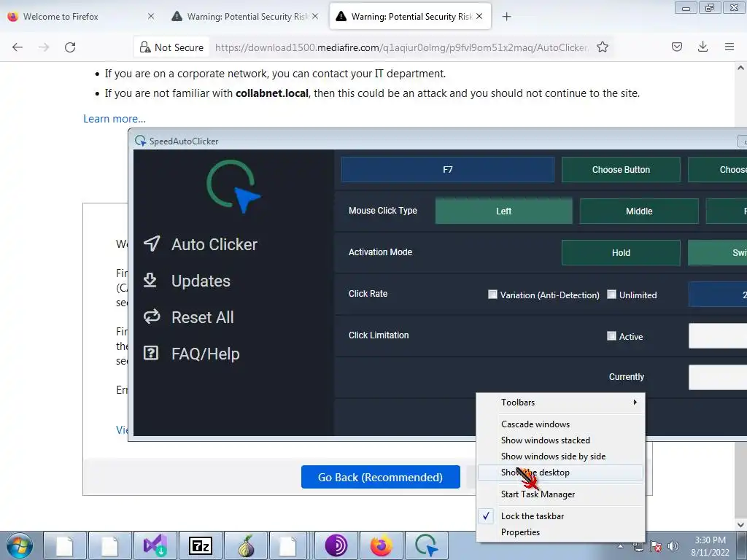Set activation mode to Hold
This screenshot has height=560, width=747.
coord(621,252)
